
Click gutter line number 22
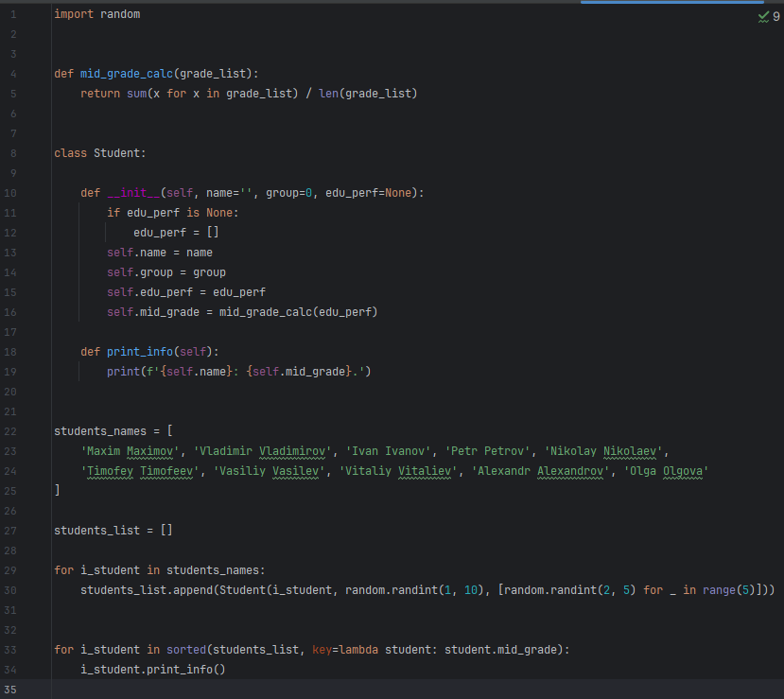click(10, 431)
